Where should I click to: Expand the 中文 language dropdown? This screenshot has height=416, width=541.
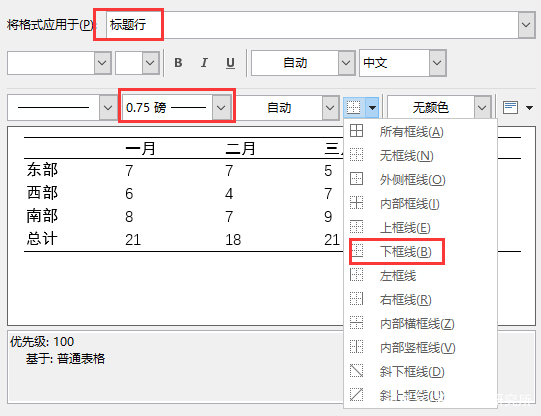[437, 63]
